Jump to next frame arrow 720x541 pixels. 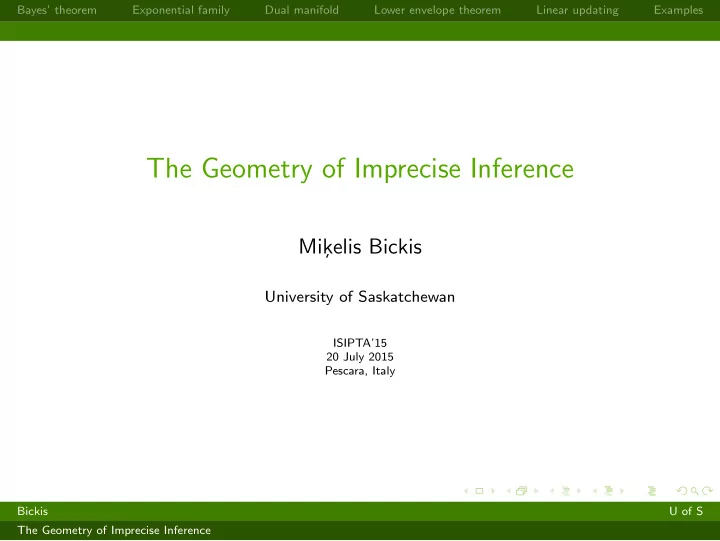(x=536, y=490)
